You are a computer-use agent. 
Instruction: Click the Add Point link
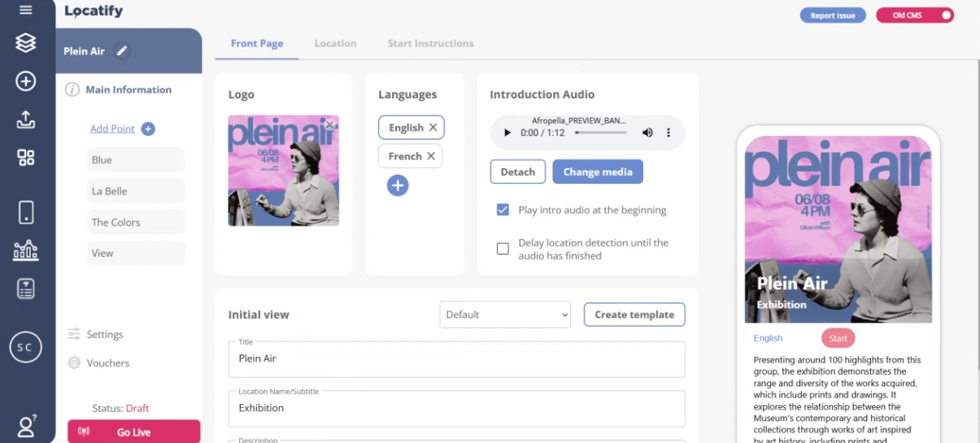(x=112, y=128)
